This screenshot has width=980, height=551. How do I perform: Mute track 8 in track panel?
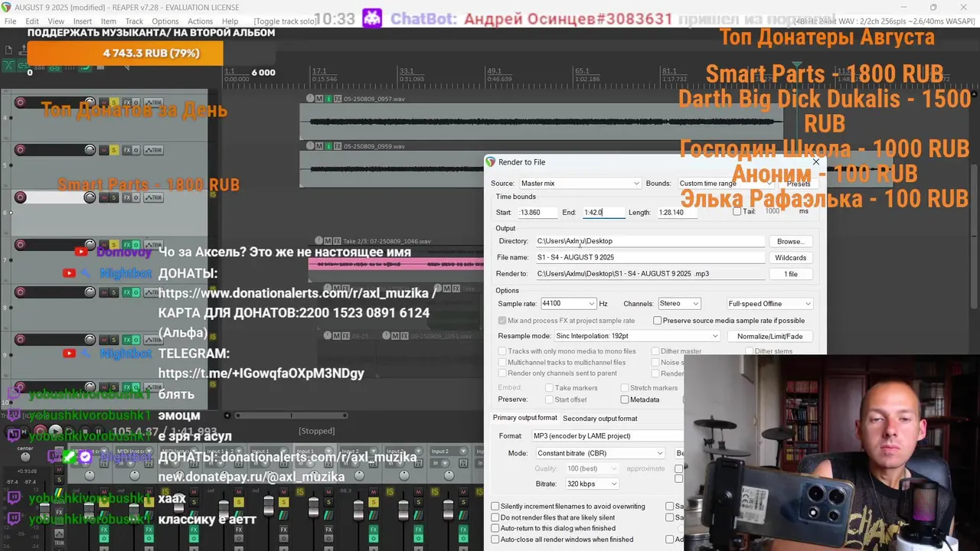(x=103, y=292)
